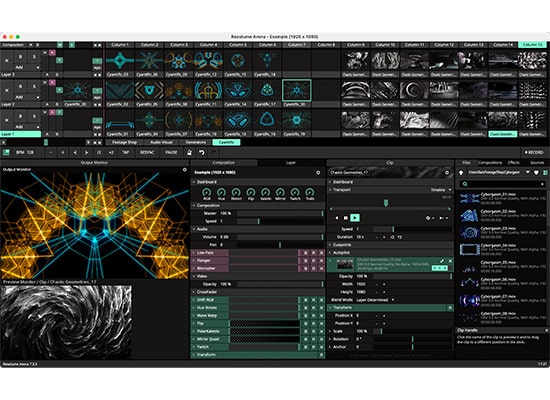Click the clip transport Play backwards button
Screen dimensions: 550x400
click(337, 218)
